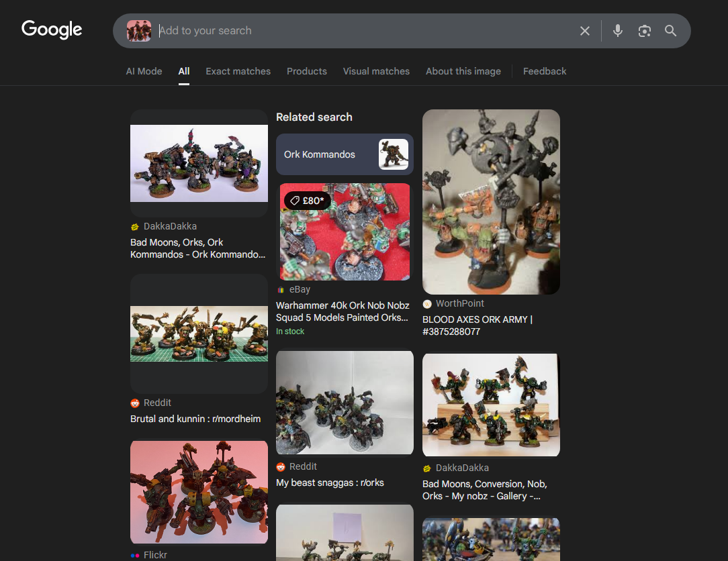Viewport: 728px width, 561px height.
Task: Click the 'eBay' source name
Action: pyautogui.click(x=300, y=289)
